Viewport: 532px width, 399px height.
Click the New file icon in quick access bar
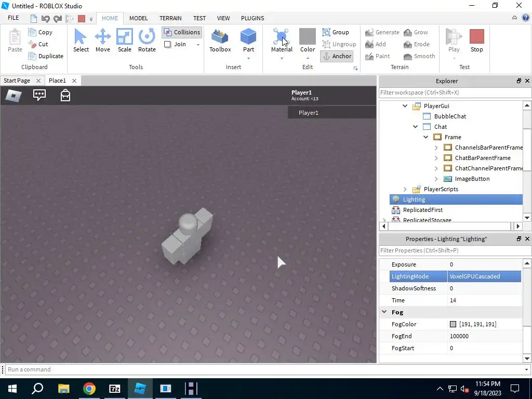pos(33,18)
